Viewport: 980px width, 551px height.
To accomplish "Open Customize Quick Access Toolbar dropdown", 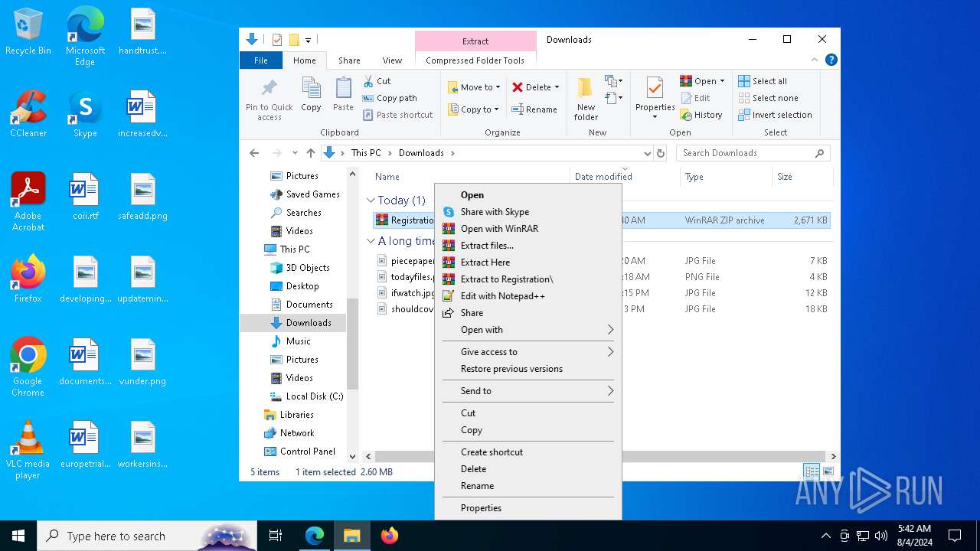I will coord(308,40).
